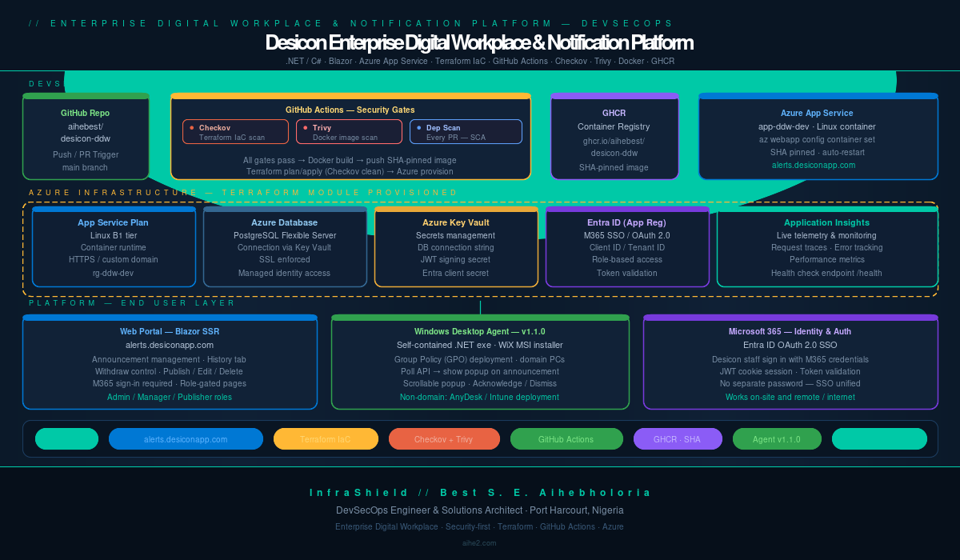960x560 pixels.
Task: Open alerts.desiconapp.com in Web Portal card
Action: [170, 345]
